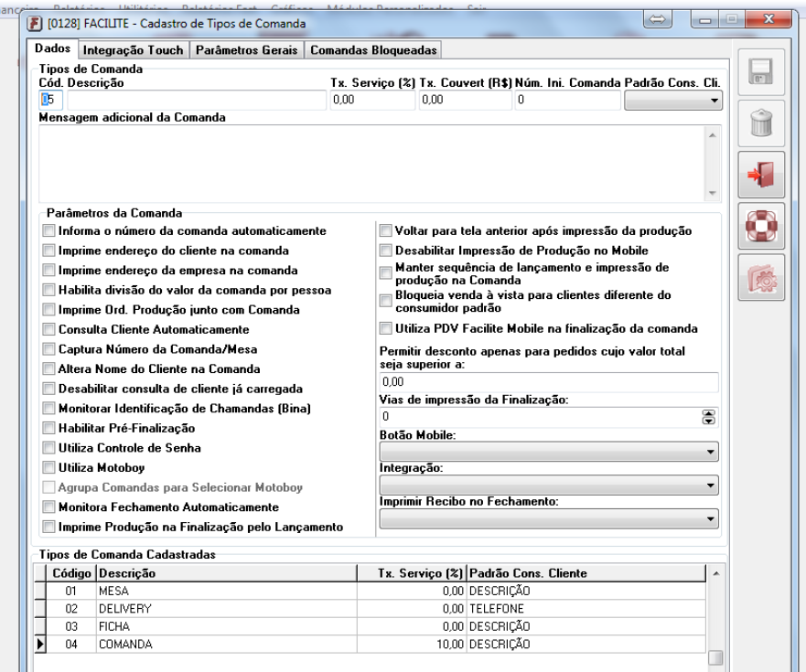Enable 'Altera Nome do Cliente na Comanda'

pos(48,368)
